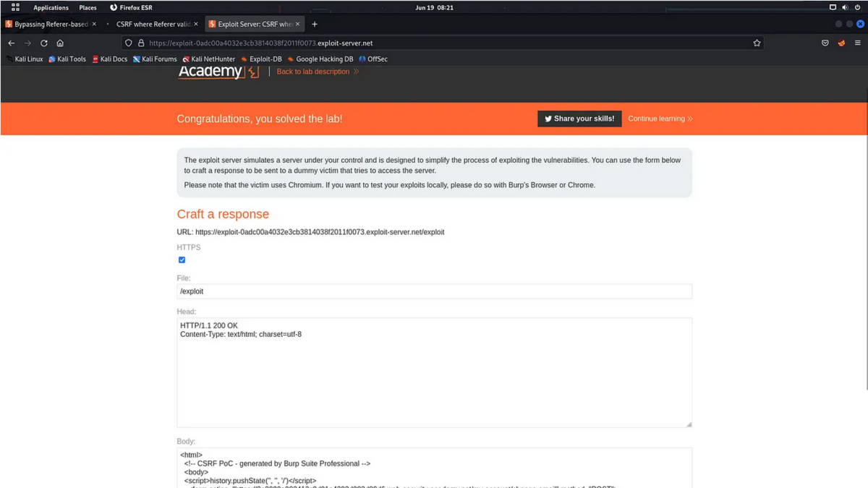Click inside the Head textarea
This screenshot has width=868, height=488.
434,372
